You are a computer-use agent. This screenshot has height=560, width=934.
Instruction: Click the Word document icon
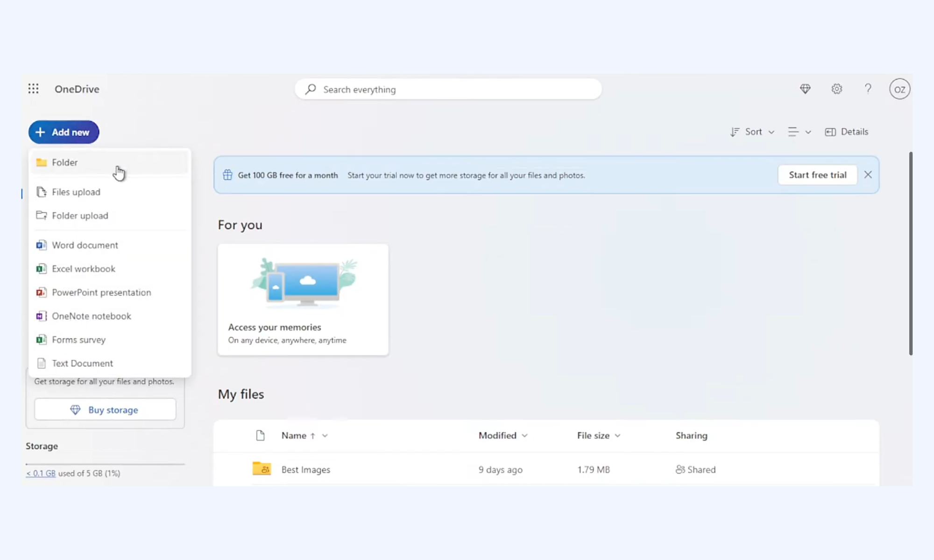pyautogui.click(x=42, y=245)
